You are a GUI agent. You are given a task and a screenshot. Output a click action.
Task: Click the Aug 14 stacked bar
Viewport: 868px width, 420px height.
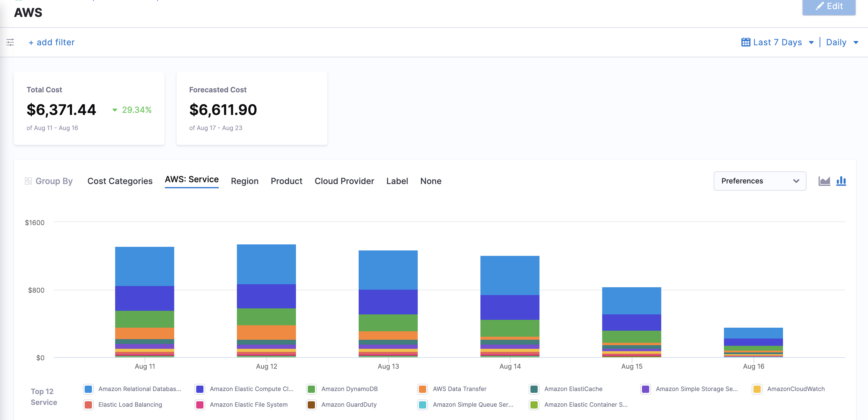[x=510, y=306]
